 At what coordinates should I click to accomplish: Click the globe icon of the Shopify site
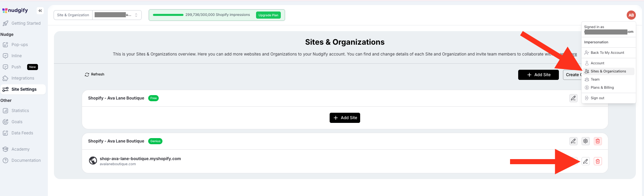pyautogui.click(x=93, y=160)
